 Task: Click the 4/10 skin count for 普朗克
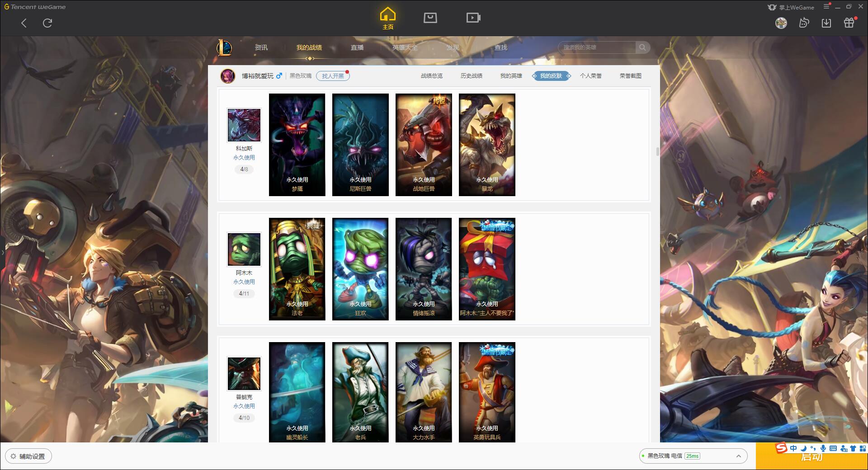click(x=244, y=418)
